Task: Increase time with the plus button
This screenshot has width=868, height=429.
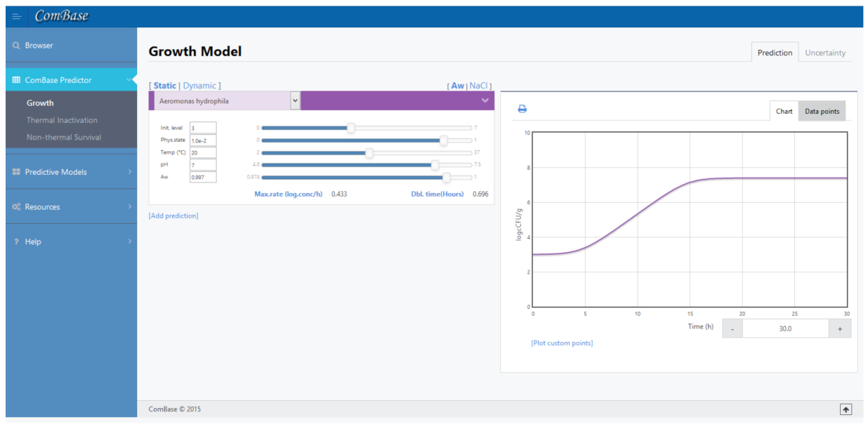Action: 839,329
